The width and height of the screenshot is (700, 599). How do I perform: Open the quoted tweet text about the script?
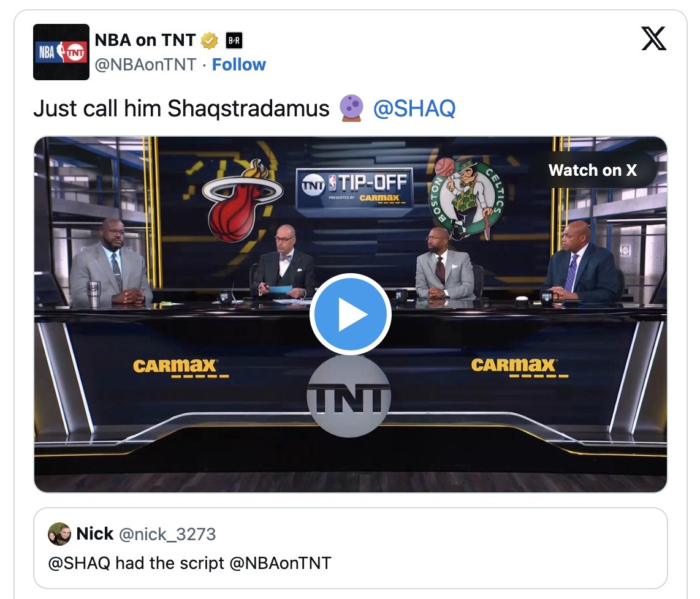tap(189, 563)
